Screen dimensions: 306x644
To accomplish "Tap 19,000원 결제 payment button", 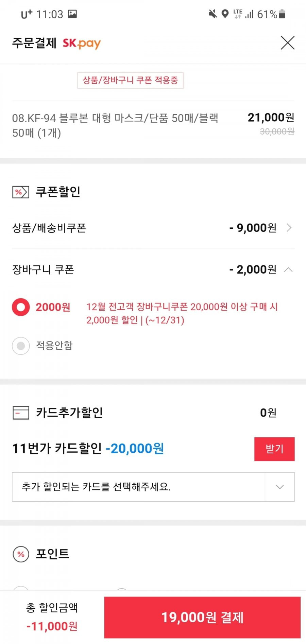I will tap(202, 617).
